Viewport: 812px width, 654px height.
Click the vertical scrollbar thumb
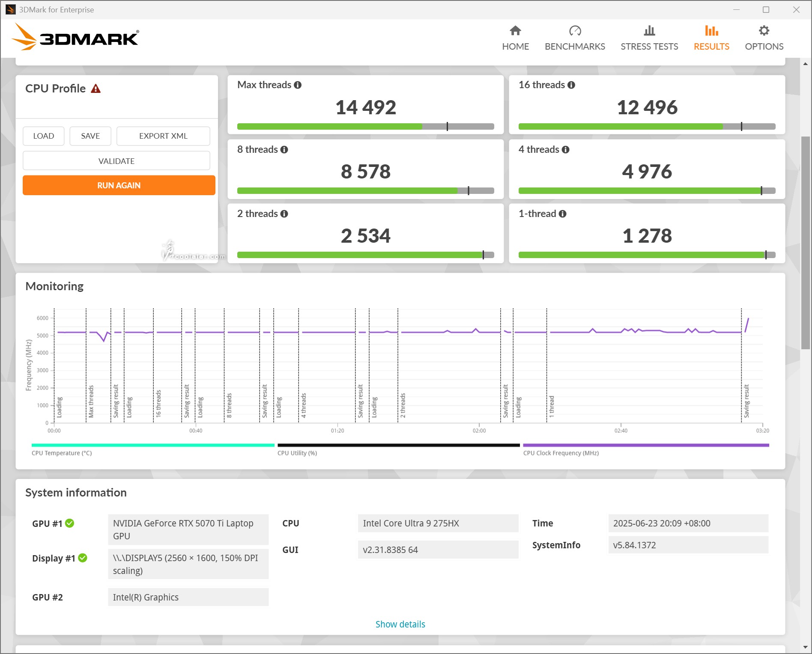[805, 242]
